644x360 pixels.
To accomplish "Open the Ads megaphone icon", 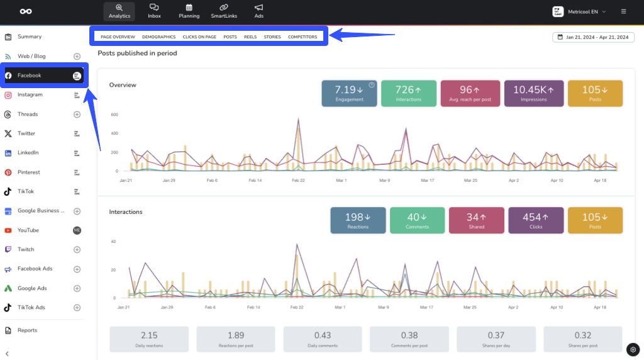I will [258, 8].
